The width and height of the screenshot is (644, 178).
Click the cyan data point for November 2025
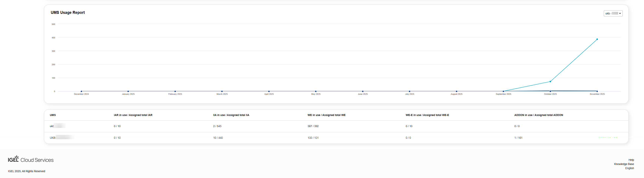(597, 39)
